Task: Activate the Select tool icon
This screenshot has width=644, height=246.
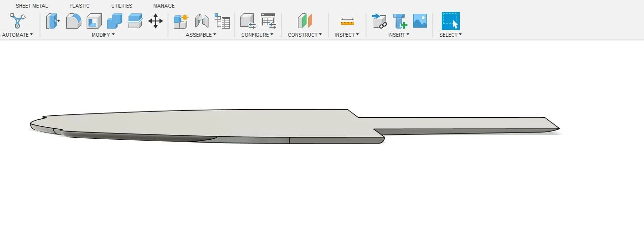Action: [x=451, y=21]
